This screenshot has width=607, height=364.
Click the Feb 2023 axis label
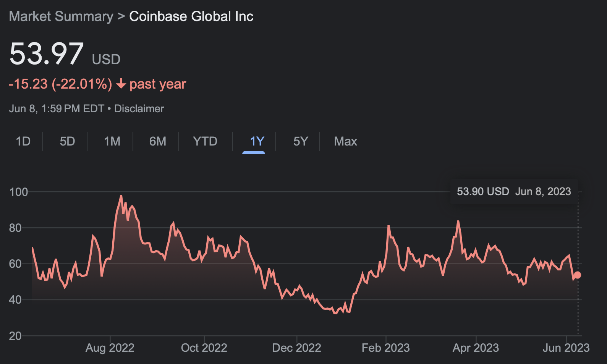click(x=386, y=348)
